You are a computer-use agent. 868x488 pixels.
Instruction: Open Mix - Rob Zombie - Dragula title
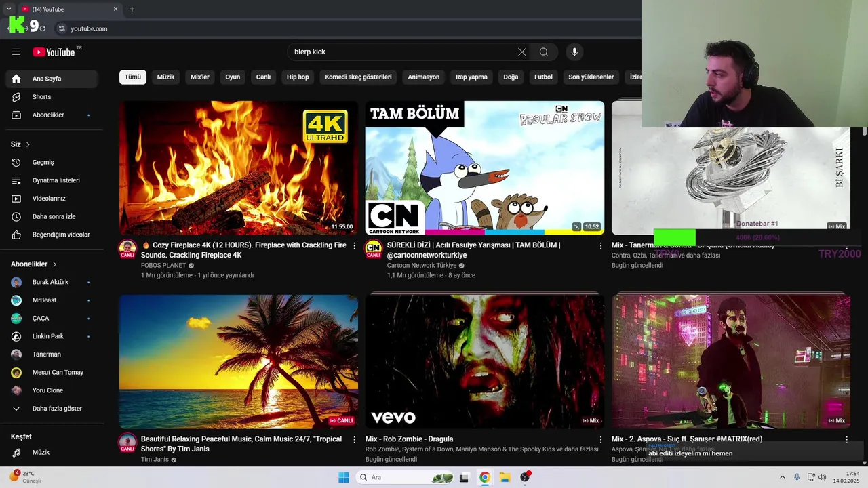[x=409, y=439]
